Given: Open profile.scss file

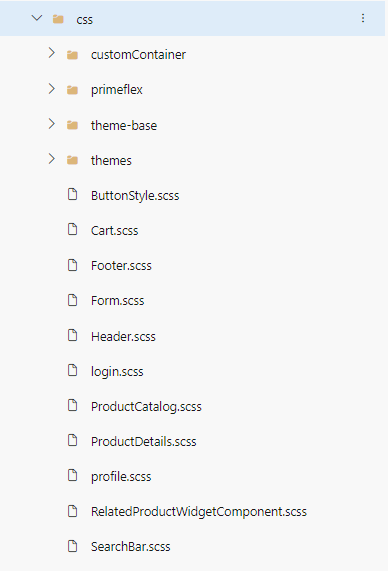Looking at the screenshot, I should [121, 477].
